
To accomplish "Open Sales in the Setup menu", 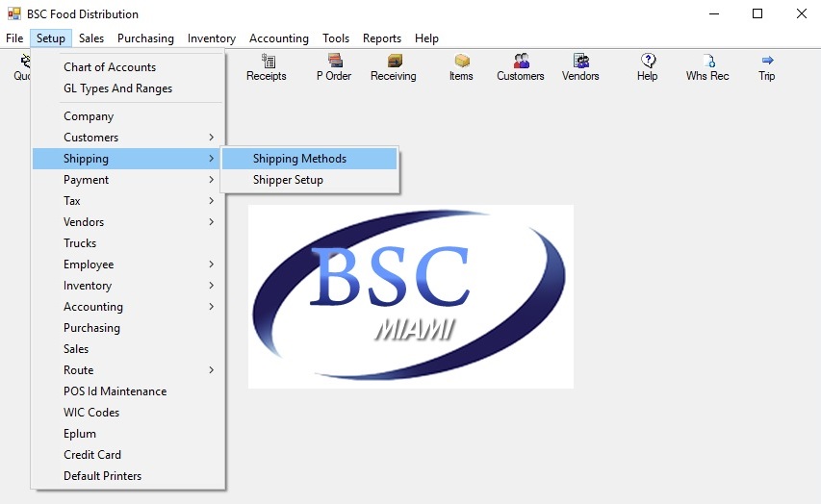I will pyautogui.click(x=128, y=348).
